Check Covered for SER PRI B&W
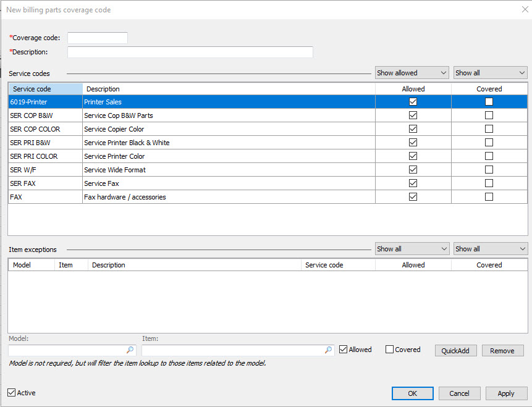This screenshot has width=532, height=407. (x=489, y=142)
